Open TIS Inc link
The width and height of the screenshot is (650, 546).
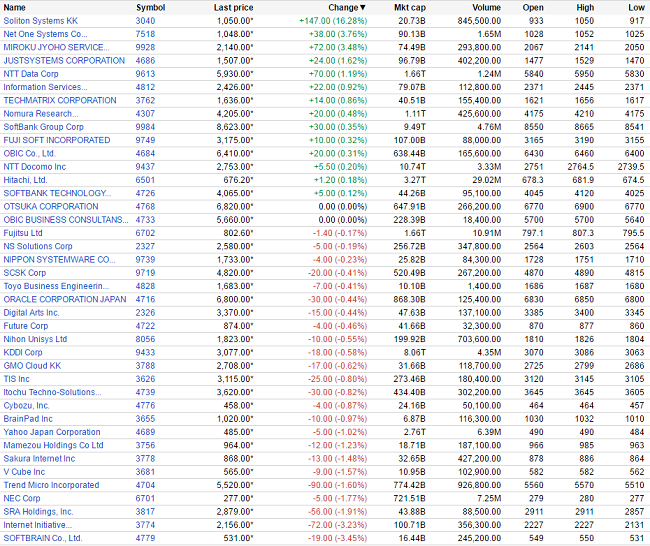pyautogui.click(x=16, y=379)
